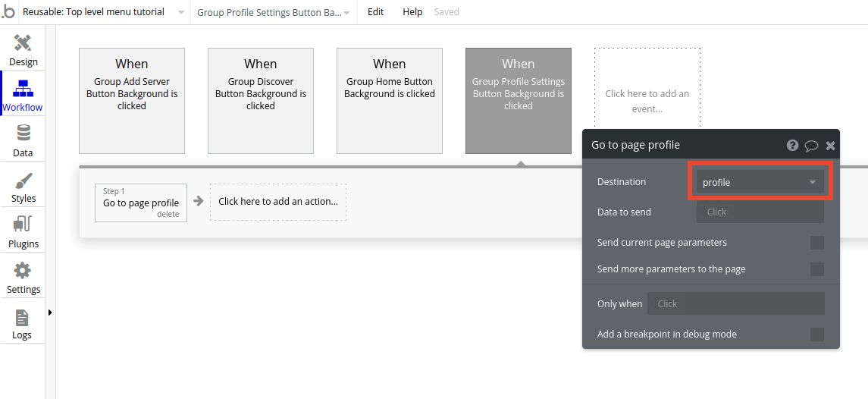Open the Plugins icon in sidebar
Viewport: 868px width, 399px height.
(23, 225)
